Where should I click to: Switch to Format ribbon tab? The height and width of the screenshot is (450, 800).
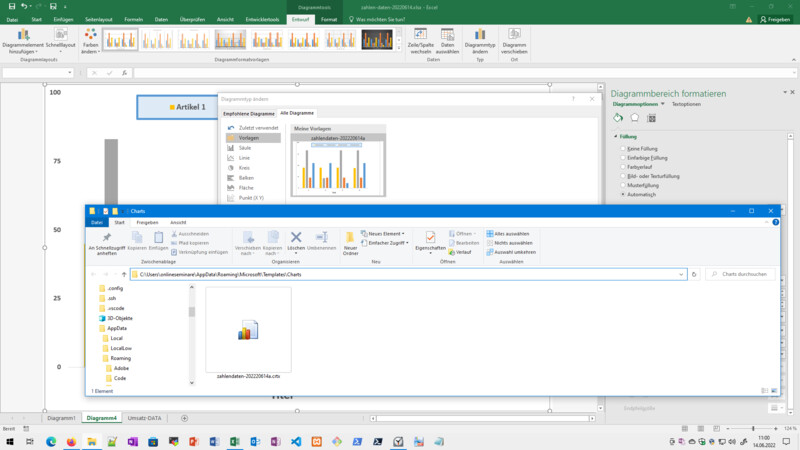329,19
